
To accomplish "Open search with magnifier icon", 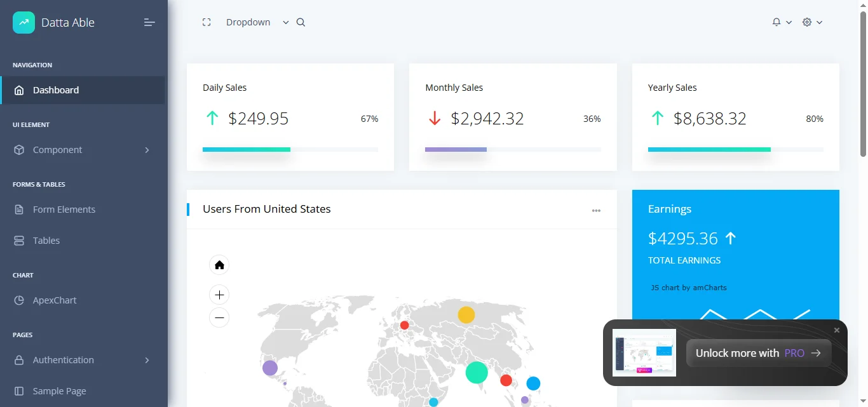I will click(301, 22).
